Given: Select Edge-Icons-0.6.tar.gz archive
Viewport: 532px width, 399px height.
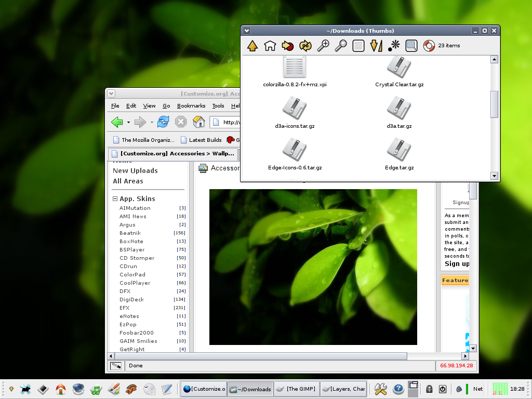Looking at the screenshot, I should 295,154.
